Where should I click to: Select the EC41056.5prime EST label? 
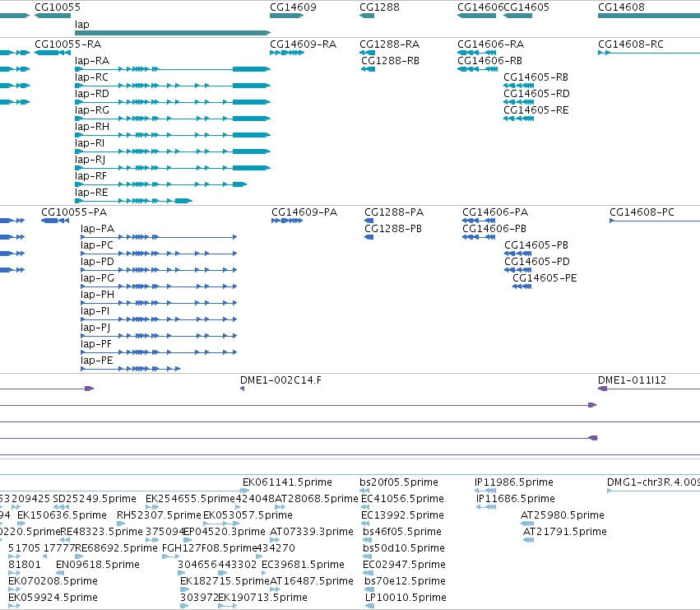click(x=403, y=499)
